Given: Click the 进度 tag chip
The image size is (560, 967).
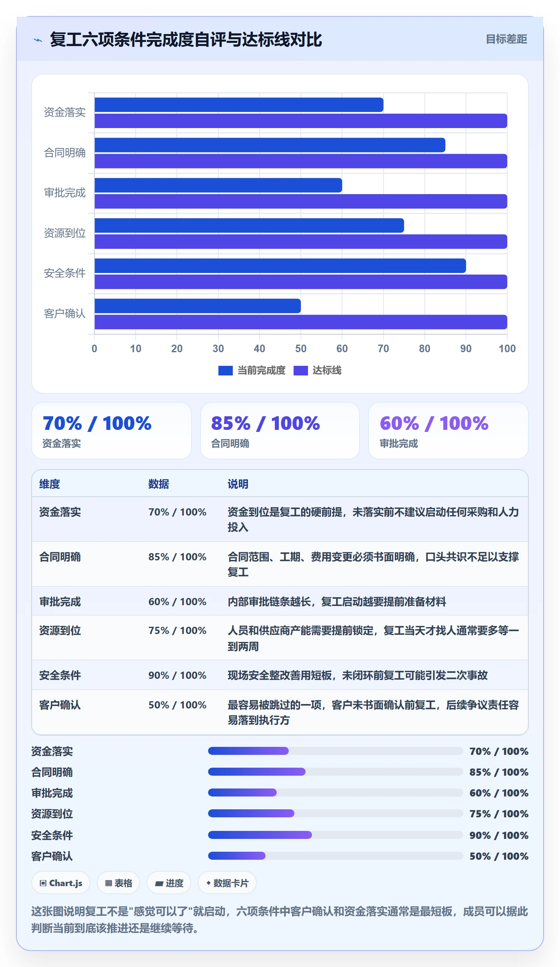Looking at the screenshot, I should (169, 883).
